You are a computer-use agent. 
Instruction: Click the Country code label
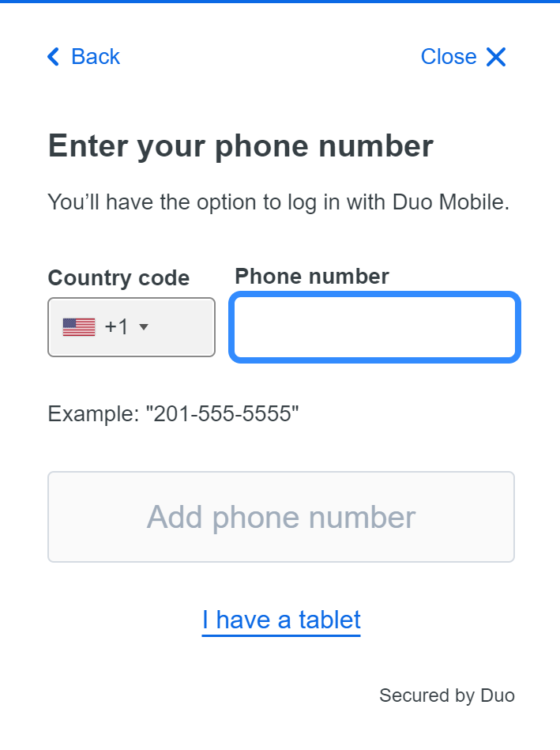click(x=118, y=278)
